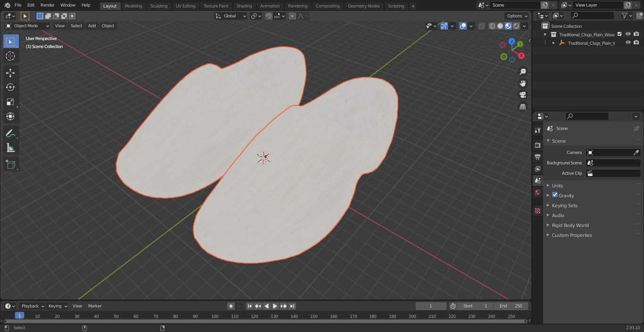Open the Texture properties tab
This screenshot has height=332, width=644.
point(537,211)
